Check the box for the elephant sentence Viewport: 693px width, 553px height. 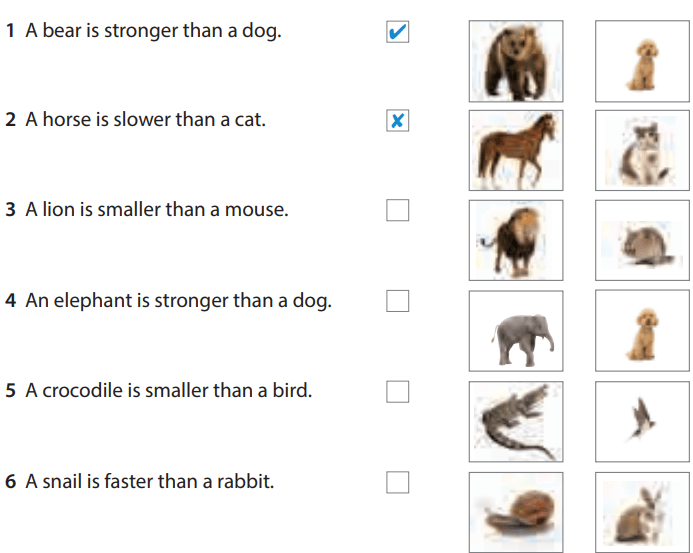click(397, 301)
